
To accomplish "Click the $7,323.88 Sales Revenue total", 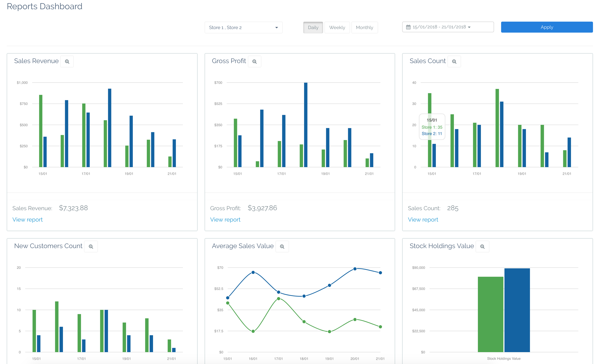I will tap(73, 208).
